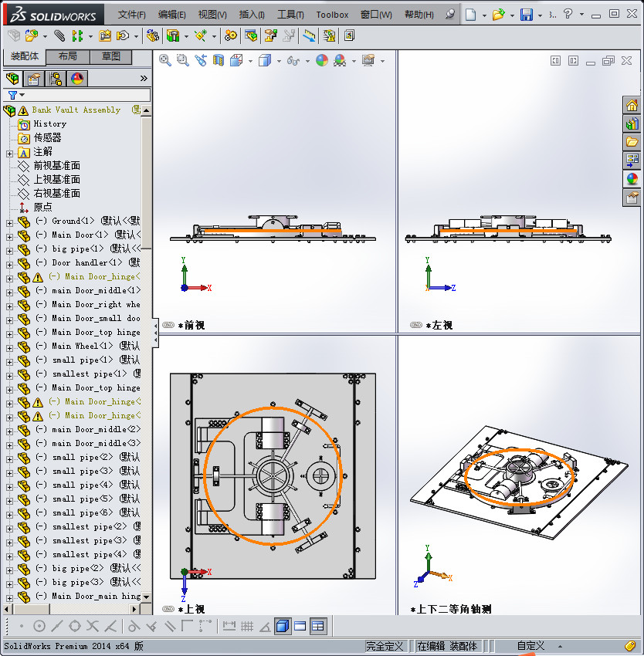
Task: Expand the Main Wheel<1> component node
Action: tap(9, 348)
